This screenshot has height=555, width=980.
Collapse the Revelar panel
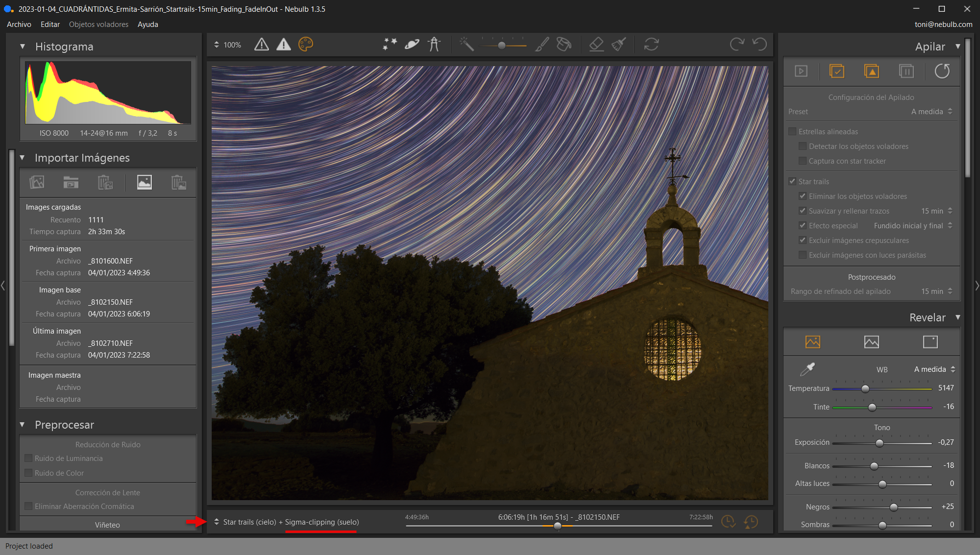pos(958,317)
